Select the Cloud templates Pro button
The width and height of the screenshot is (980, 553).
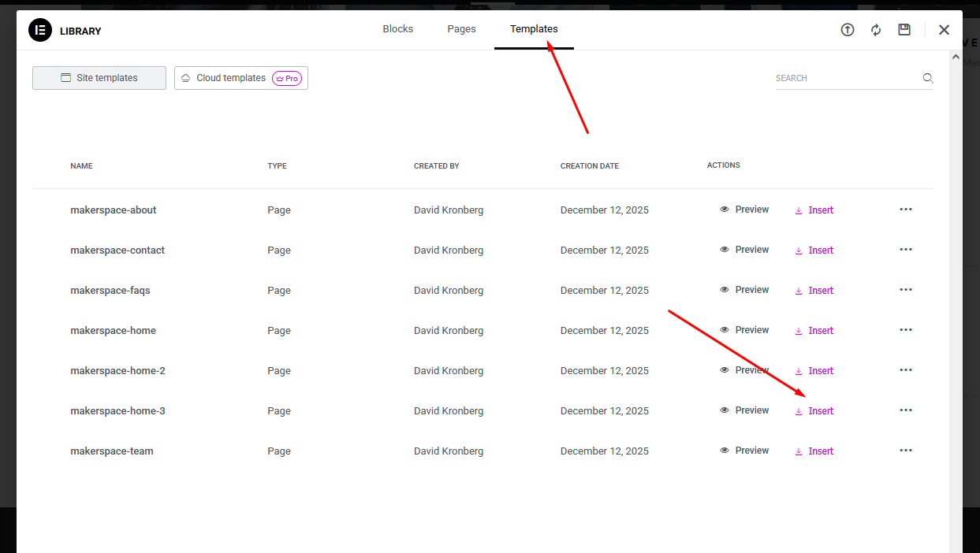(x=240, y=78)
